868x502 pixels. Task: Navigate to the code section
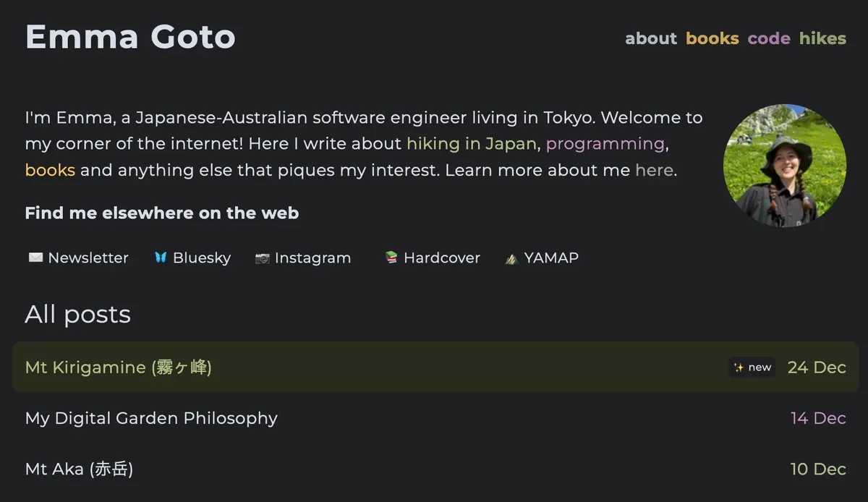(768, 38)
